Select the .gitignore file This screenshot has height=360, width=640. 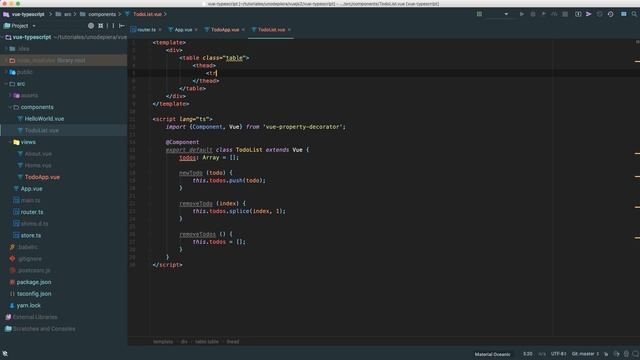click(x=29, y=259)
